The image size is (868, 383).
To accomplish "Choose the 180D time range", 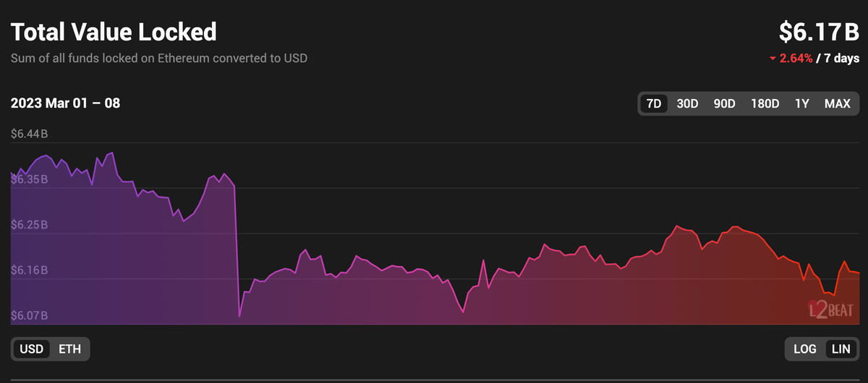I will tap(765, 103).
